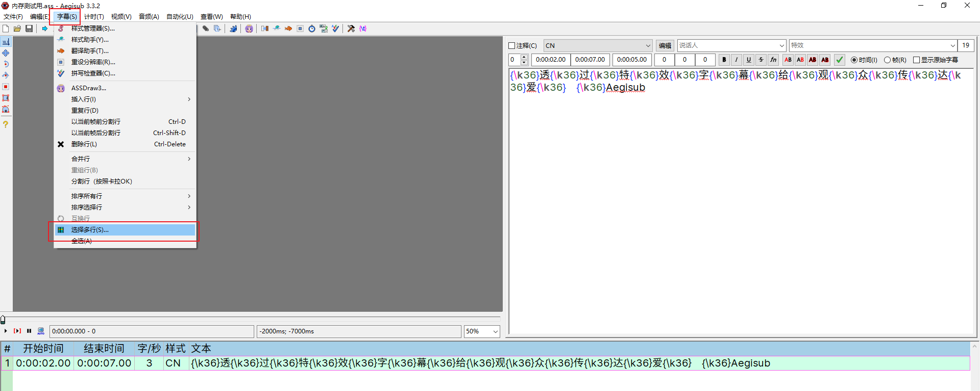
Task: Choose 重复行(D) menu entry
Action: tap(125, 111)
